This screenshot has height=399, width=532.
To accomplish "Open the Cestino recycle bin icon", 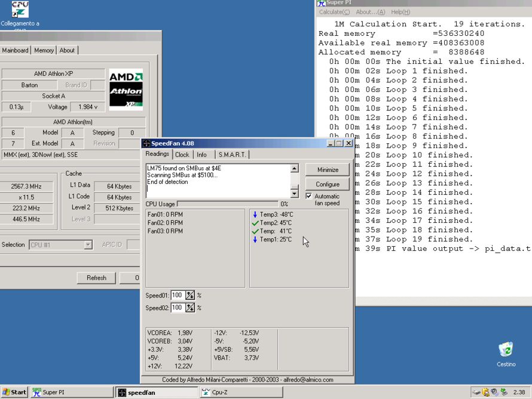I will (506, 349).
